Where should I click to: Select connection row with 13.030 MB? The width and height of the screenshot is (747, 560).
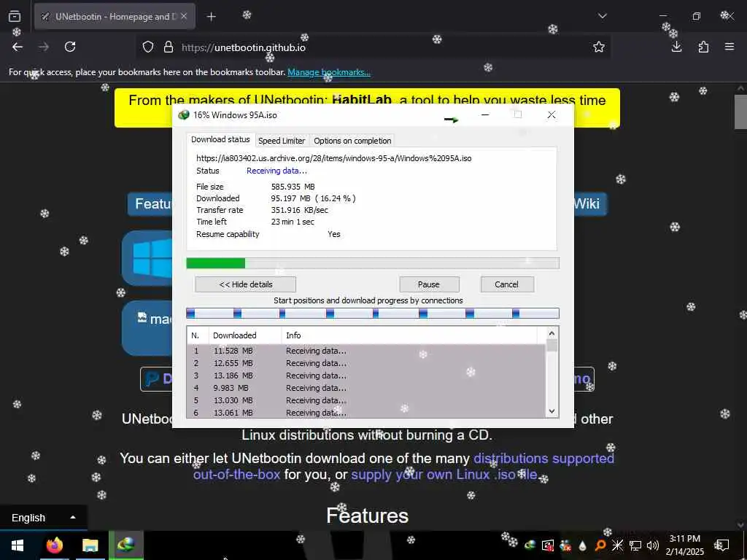point(366,400)
